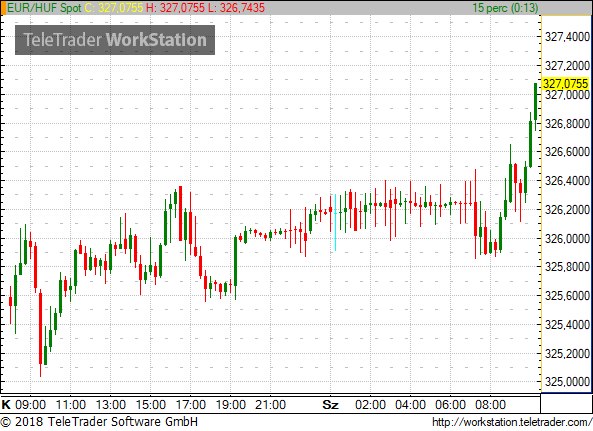593x431 pixels.
Task: Select the 06:00 time axis label
Action: 450,405
